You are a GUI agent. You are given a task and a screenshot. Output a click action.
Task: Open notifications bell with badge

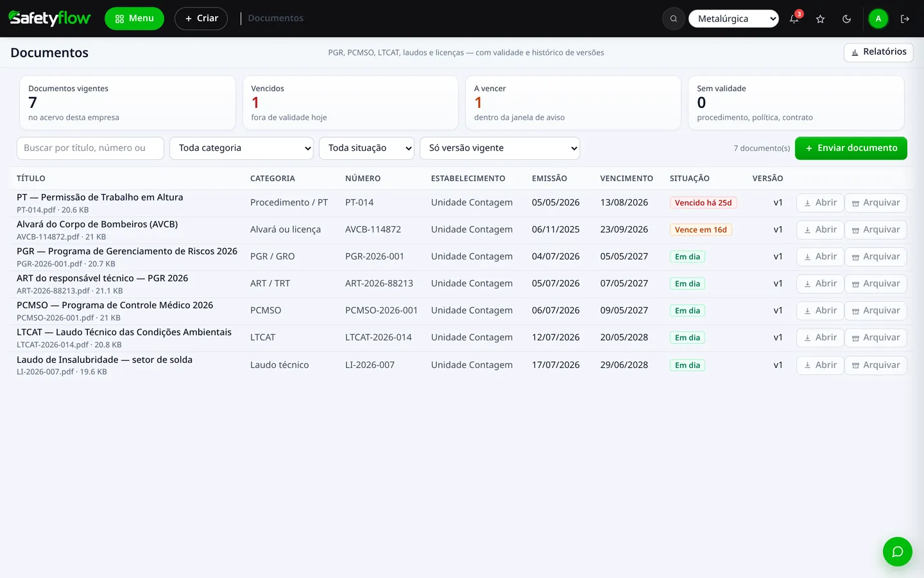click(x=794, y=19)
